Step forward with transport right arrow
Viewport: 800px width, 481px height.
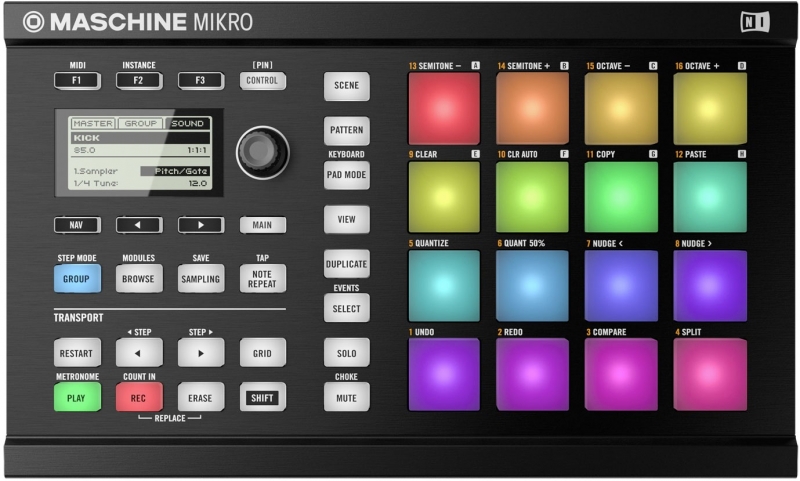click(x=201, y=353)
